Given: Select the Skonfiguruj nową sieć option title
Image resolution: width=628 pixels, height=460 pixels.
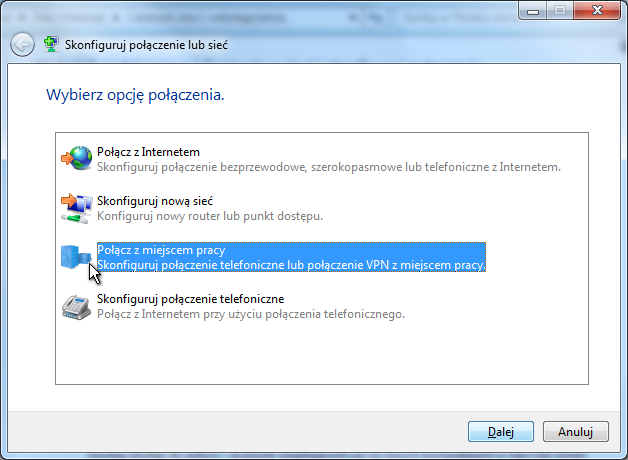Looking at the screenshot, I should point(147,201).
